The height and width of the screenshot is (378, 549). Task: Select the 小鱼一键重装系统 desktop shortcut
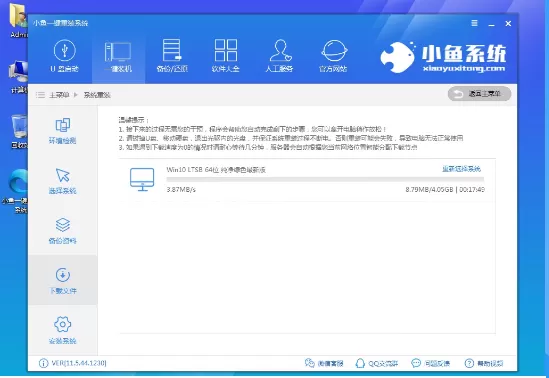(15, 191)
